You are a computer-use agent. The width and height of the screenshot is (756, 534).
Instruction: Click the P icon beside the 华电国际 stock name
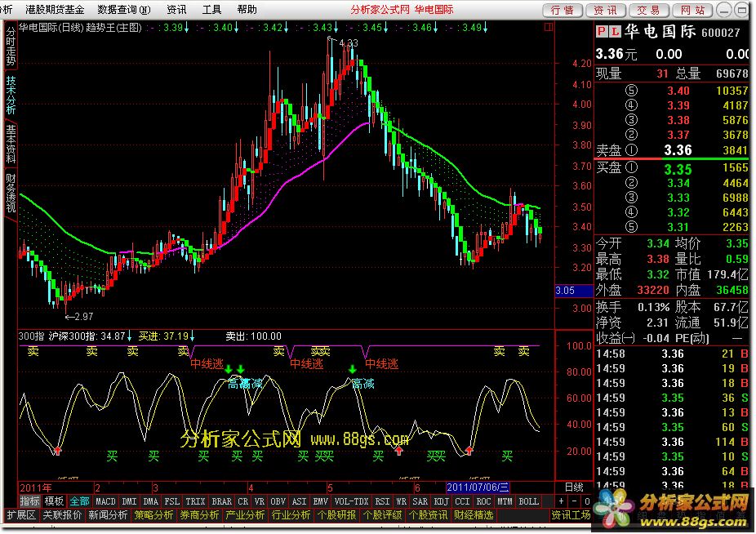coord(601,32)
